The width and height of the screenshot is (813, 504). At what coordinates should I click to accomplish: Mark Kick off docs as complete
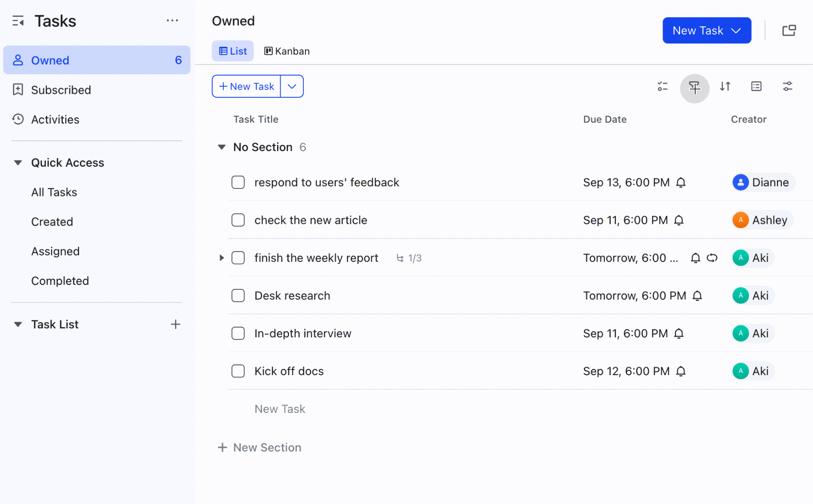pyautogui.click(x=238, y=371)
